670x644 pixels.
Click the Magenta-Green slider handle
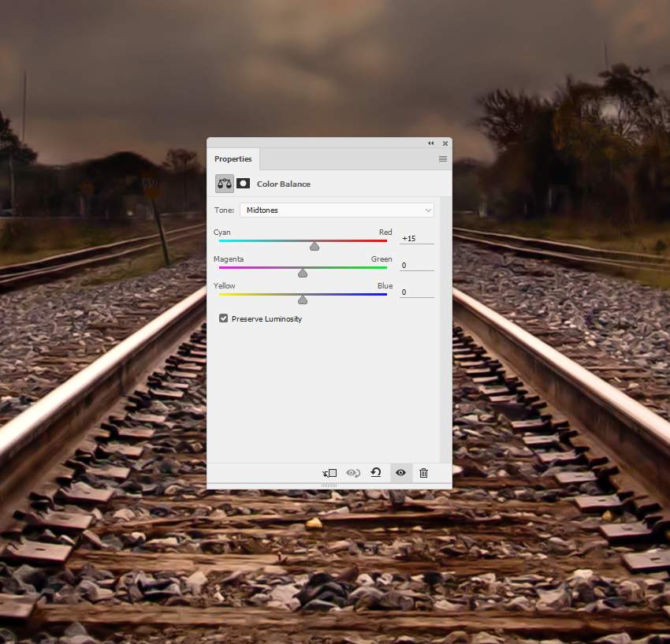pos(303,273)
